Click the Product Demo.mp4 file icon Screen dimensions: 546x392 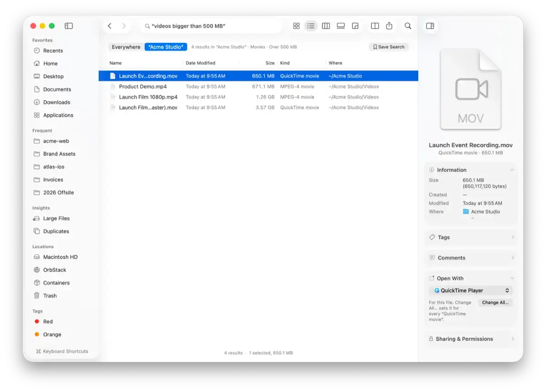coord(113,86)
